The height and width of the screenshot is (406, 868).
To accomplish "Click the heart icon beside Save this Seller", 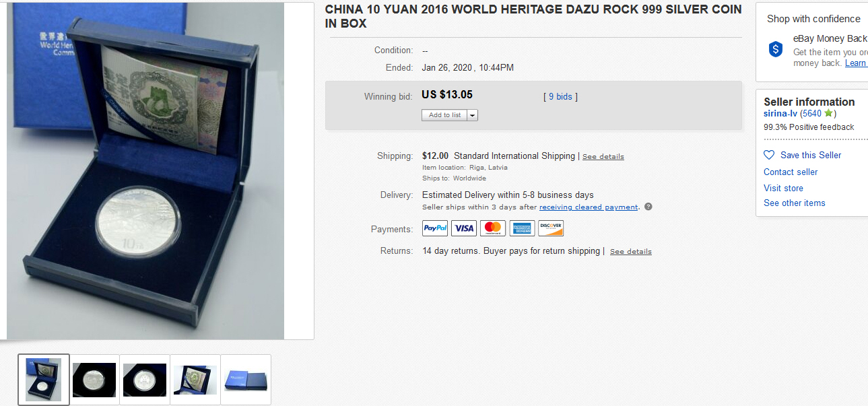I will coord(769,155).
